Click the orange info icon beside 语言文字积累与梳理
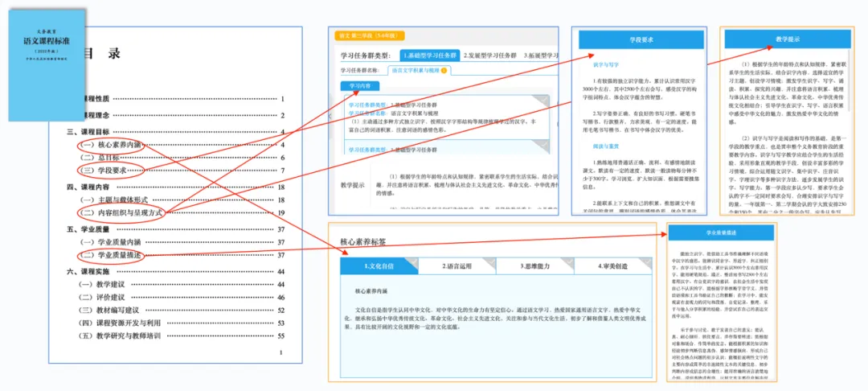 [x=444, y=71]
